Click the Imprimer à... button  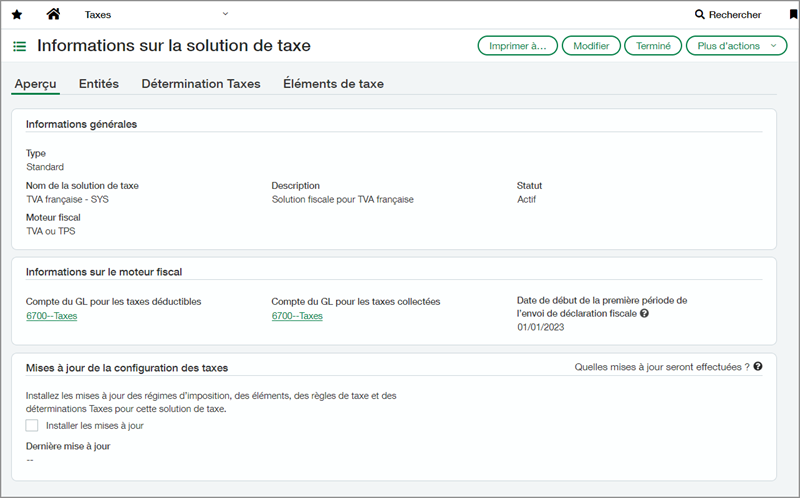tap(517, 46)
